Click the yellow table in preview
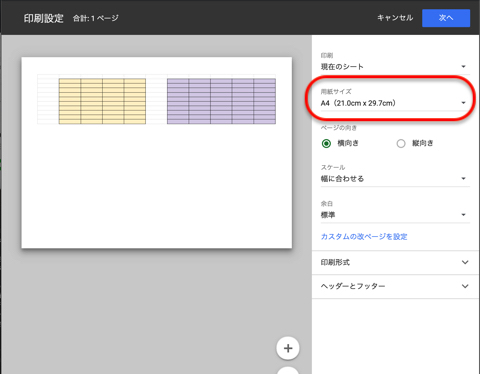Screen dimensions: 480x374 (102, 101)
